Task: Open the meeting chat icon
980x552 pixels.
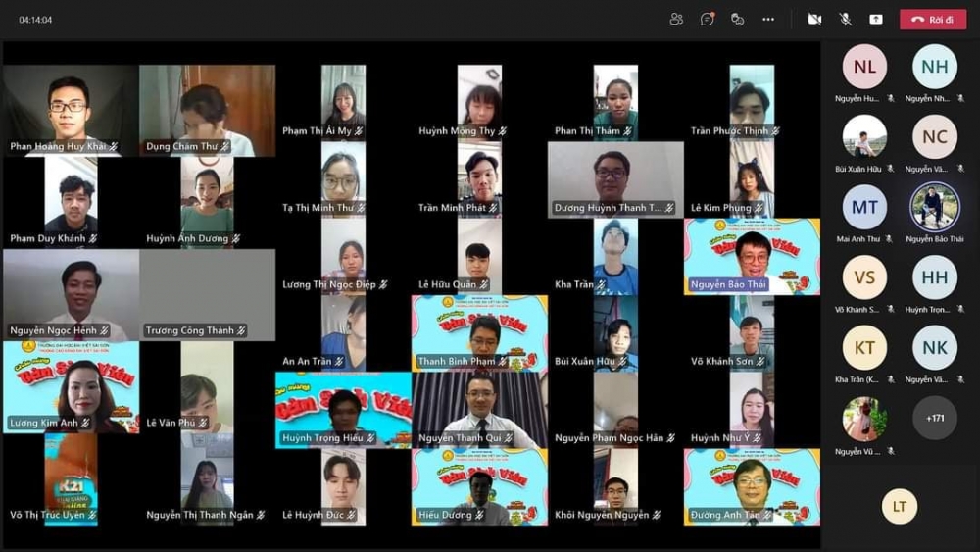Action: (707, 19)
